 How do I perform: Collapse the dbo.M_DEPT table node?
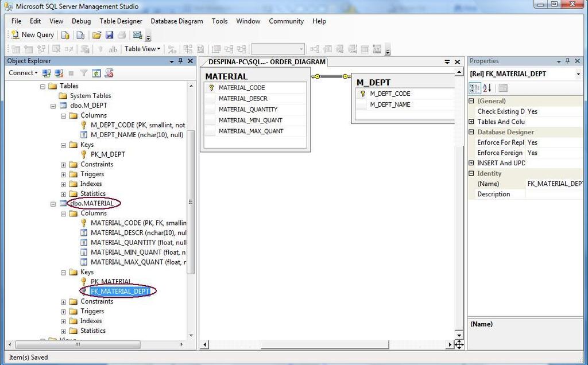(53, 106)
